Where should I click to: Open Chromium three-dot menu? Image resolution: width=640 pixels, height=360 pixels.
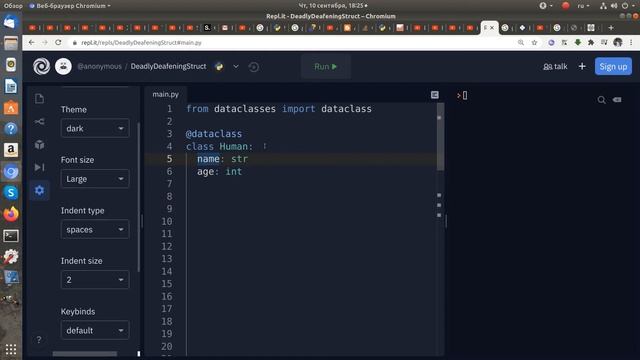tap(631, 42)
